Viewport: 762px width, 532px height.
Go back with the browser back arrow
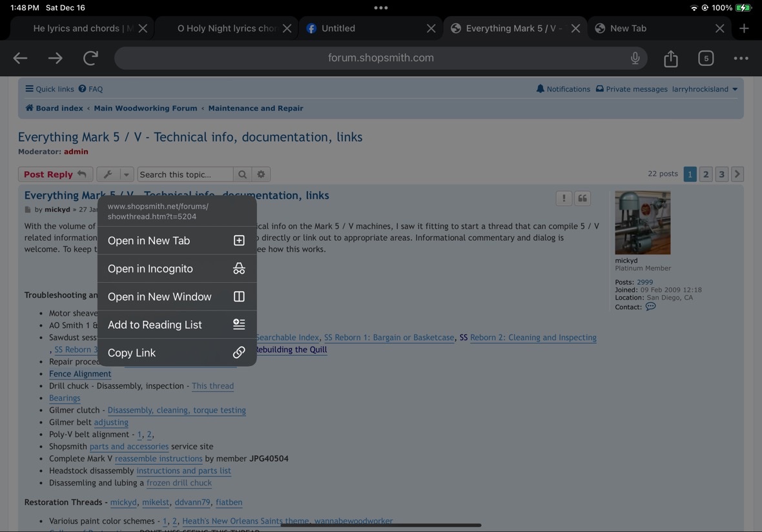tap(20, 58)
